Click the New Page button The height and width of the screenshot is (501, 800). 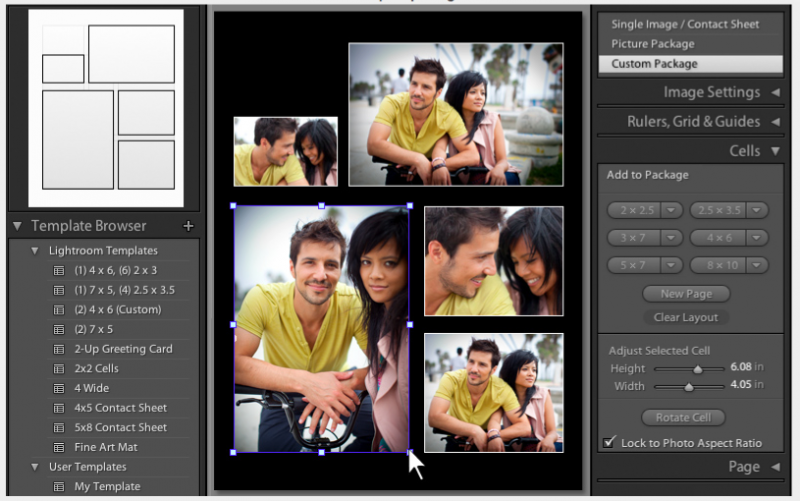(686, 294)
